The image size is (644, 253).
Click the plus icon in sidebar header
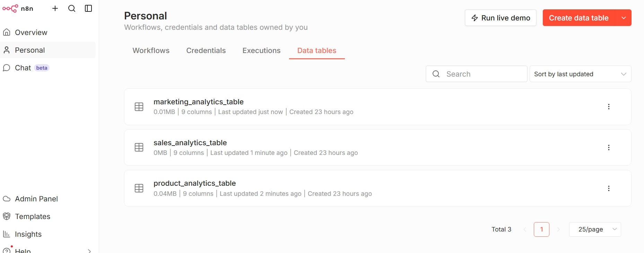[55, 8]
